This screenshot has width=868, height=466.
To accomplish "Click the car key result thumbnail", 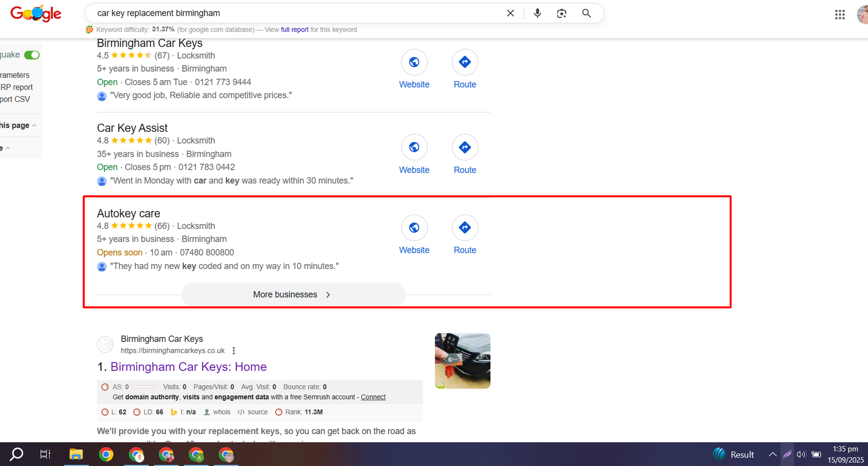I will (462, 361).
